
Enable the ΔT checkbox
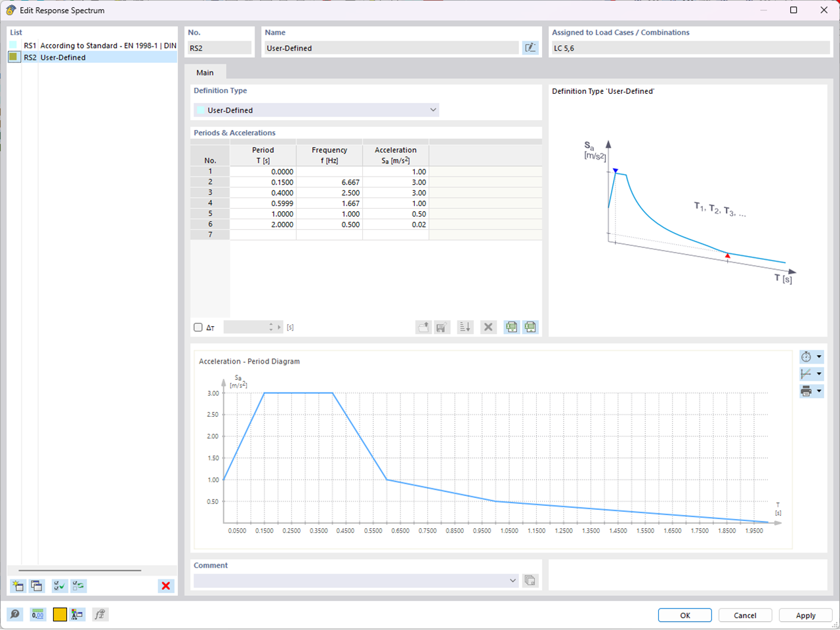[198, 327]
